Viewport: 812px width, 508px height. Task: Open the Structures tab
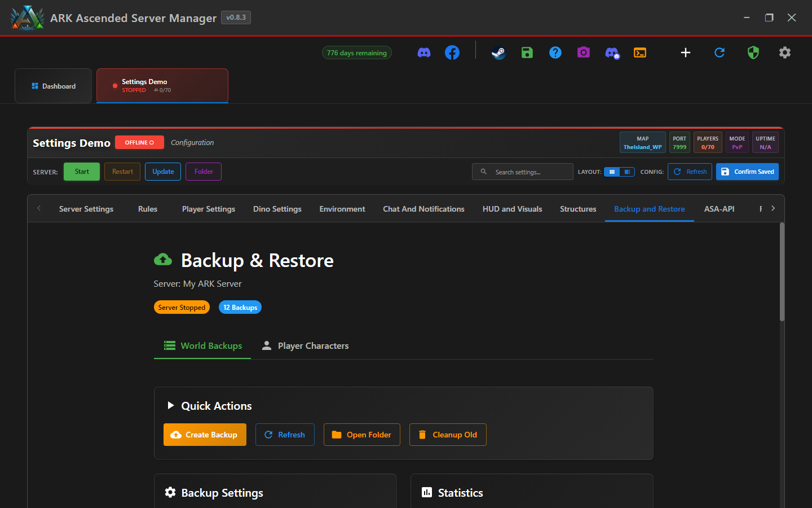click(x=578, y=209)
